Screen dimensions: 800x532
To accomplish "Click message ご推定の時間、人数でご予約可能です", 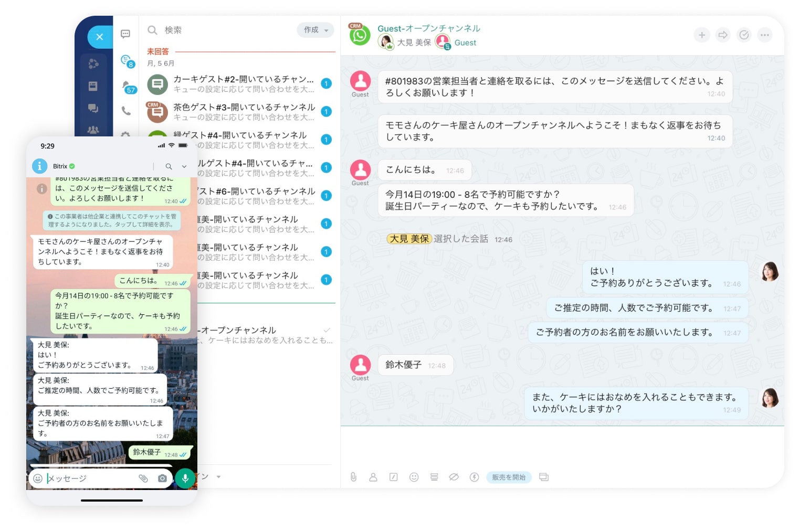I will tap(648, 308).
